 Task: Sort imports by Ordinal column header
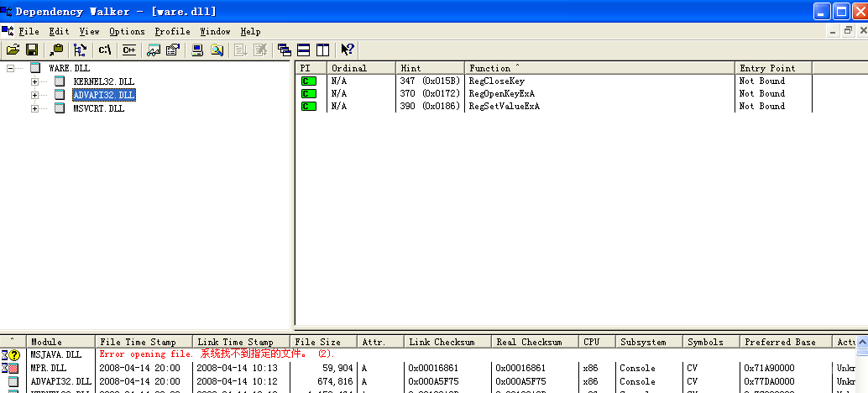tap(361, 68)
